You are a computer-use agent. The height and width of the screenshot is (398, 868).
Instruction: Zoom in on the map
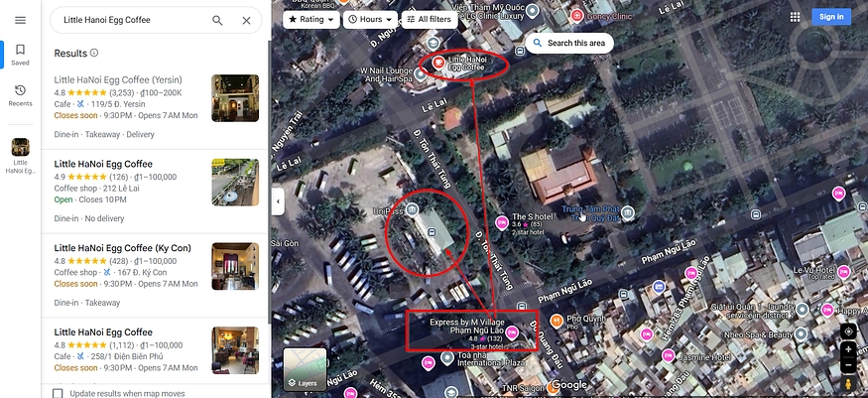pos(848,350)
